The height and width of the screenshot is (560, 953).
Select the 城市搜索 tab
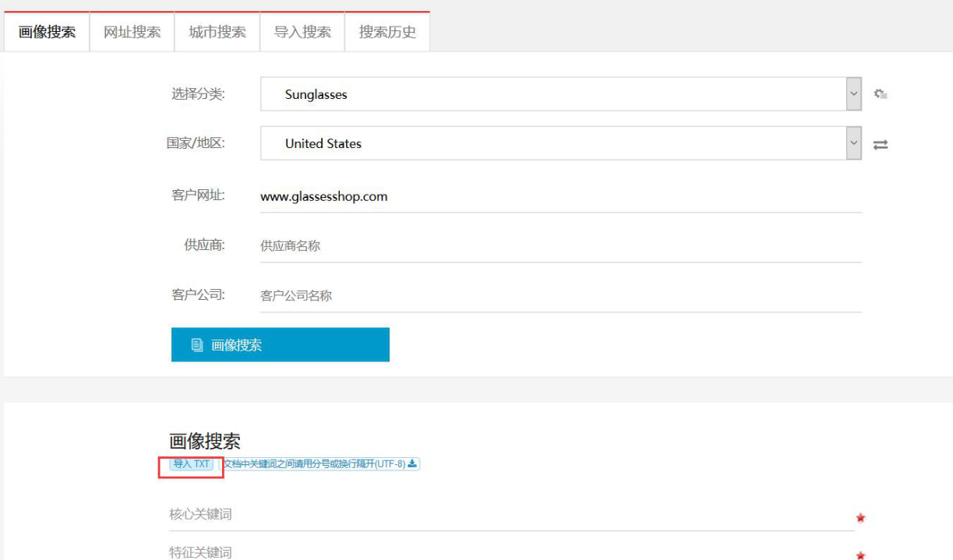(217, 32)
